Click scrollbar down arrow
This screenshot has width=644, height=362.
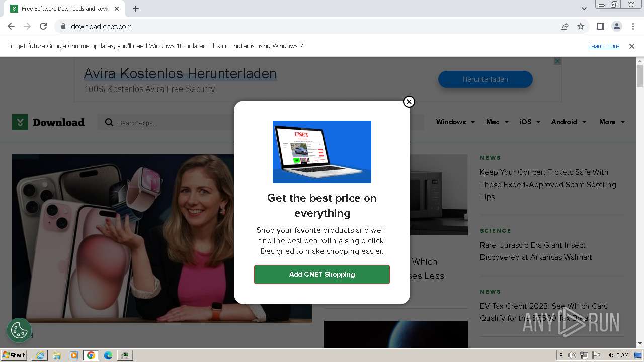tap(640, 344)
